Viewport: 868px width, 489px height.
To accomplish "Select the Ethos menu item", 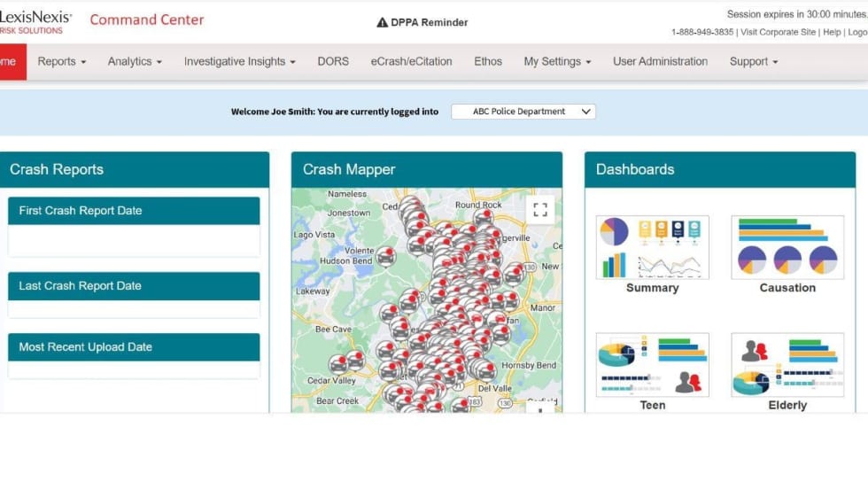I will (488, 62).
